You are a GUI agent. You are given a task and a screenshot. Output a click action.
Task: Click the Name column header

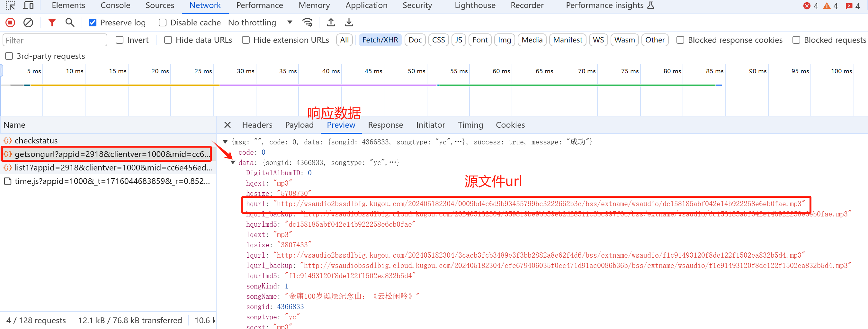pyautogui.click(x=108, y=125)
